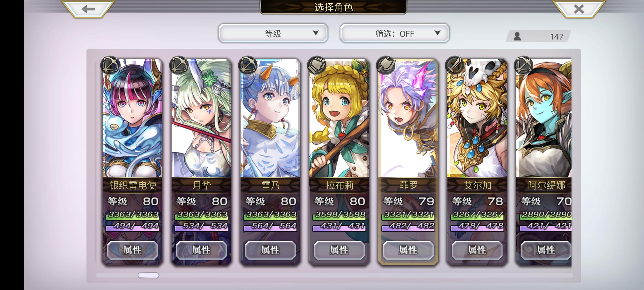This screenshot has height=290, width=644.
Task: Click the horizontal scrollbar thumb
Action: [x=148, y=275]
